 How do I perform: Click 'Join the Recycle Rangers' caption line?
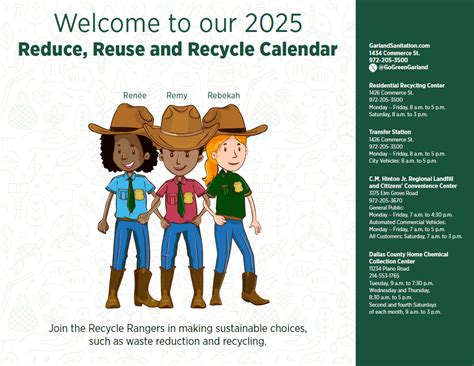pyautogui.click(x=178, y=328)
